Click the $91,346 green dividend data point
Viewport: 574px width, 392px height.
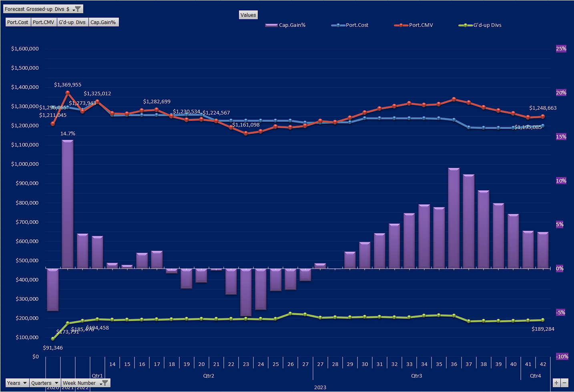pyautogui.click(x=53, y=339)
